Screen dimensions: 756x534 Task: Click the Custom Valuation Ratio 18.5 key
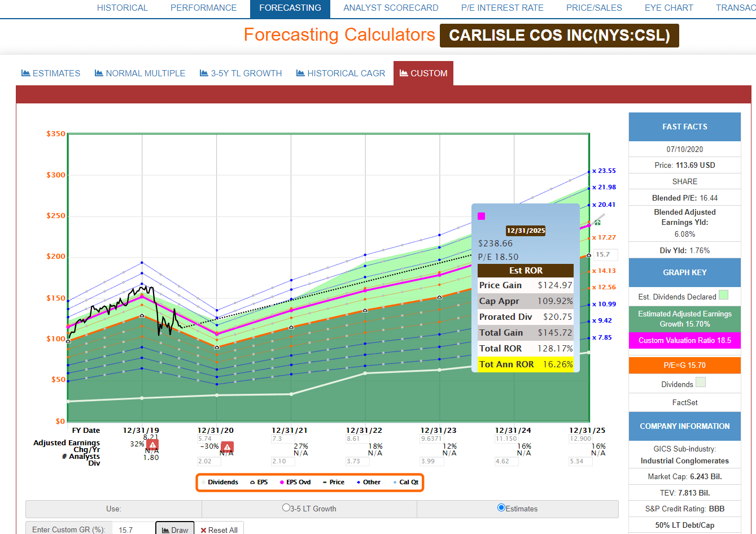(685, 340)
